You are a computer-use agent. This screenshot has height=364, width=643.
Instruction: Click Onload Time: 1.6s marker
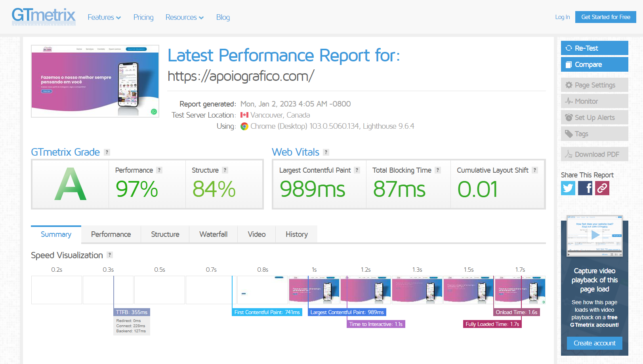(x=517, y=312)
